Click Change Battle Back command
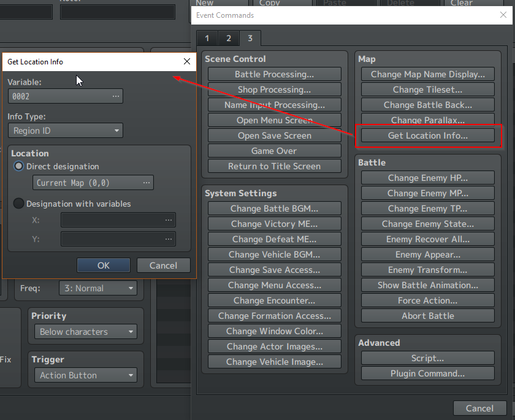This screenshot has width=515, height=420. pyautogui.click(x=428, y=105)
